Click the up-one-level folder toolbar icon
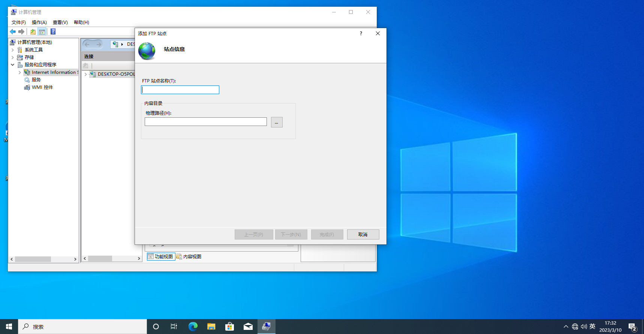Image resolution: width=644 pixels, height=334 pixels. 33,32
